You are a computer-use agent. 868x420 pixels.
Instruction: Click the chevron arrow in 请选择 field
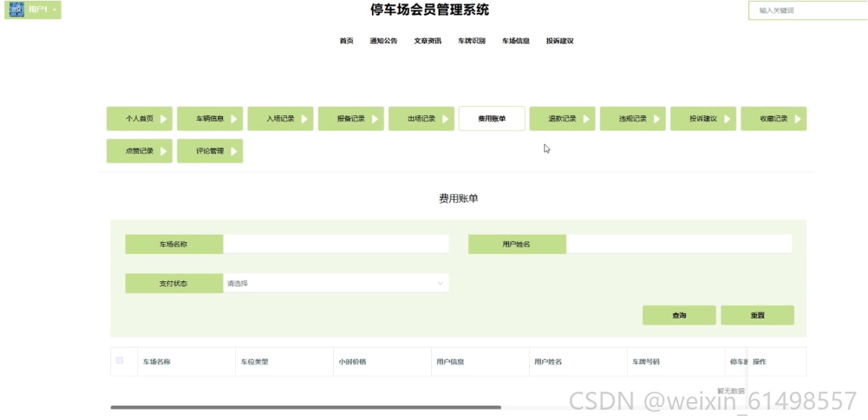[440, 283]
